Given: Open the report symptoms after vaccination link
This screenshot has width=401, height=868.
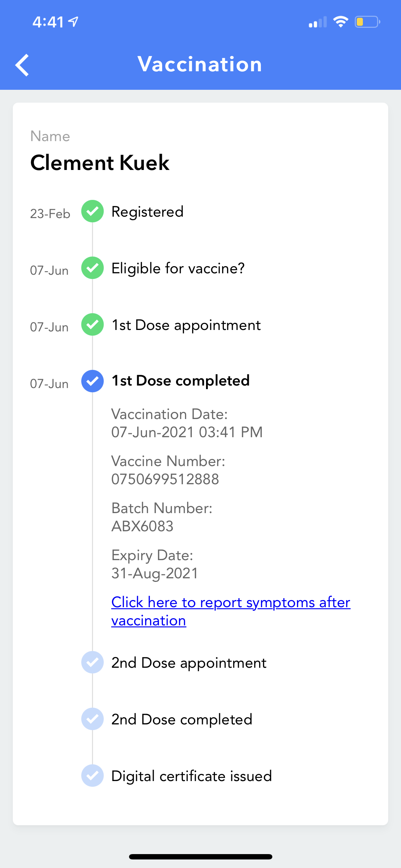Looking at the screenshot, I should click(x=230, y=611).
